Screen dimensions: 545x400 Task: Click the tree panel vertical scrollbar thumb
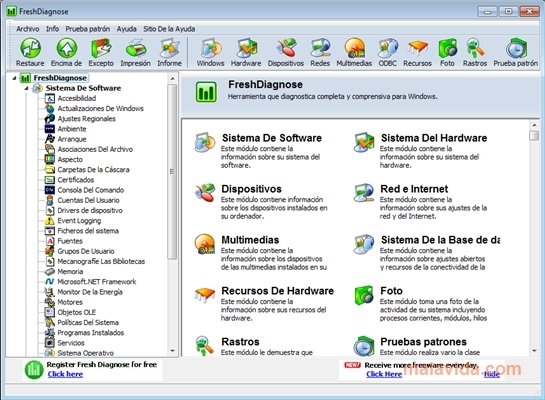tap(172, 172)
